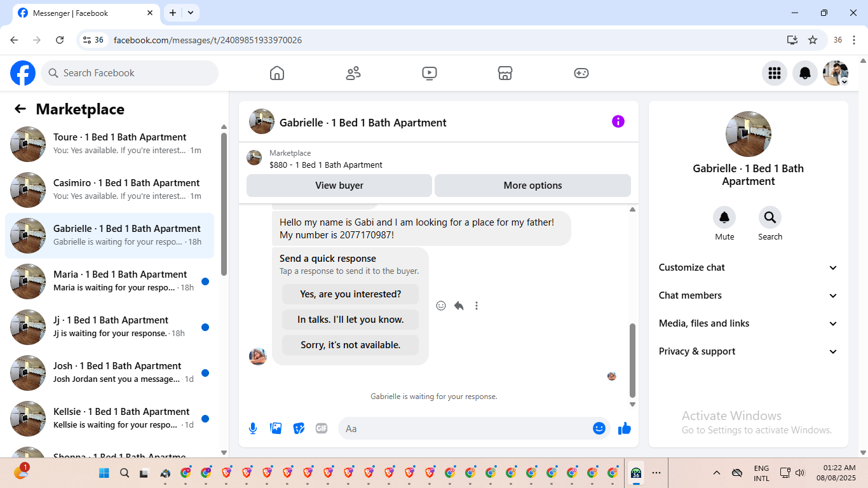Choose a GIF icon
Viewport: 868px width, 488px height.
[322, 428]
